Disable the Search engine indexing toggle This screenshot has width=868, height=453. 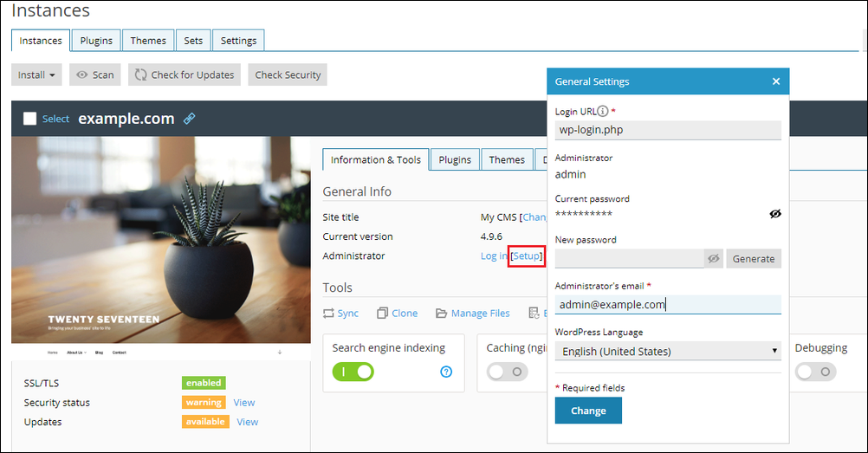(x=353, y=372)
